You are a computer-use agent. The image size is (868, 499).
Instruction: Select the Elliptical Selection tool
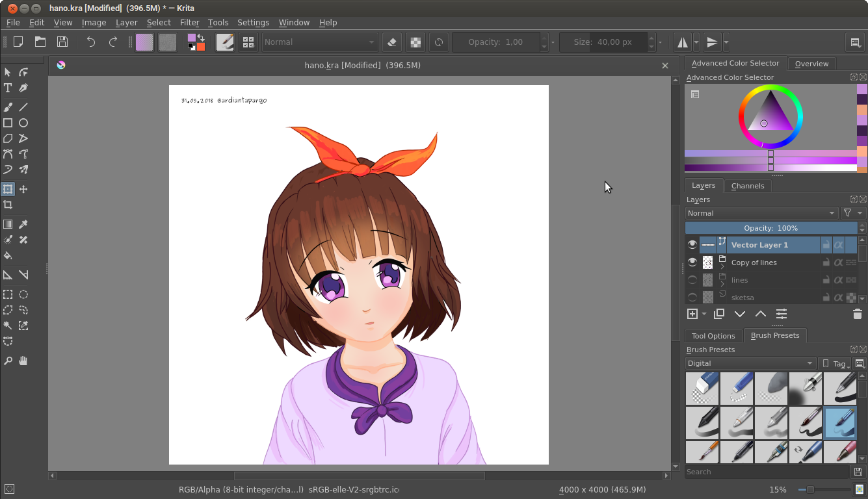pyautogui.click(x=23, y=294)
